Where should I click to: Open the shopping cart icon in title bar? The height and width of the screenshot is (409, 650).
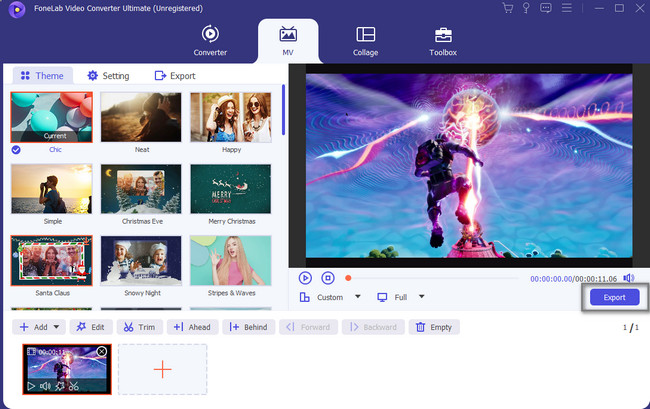tap(507, 8)
